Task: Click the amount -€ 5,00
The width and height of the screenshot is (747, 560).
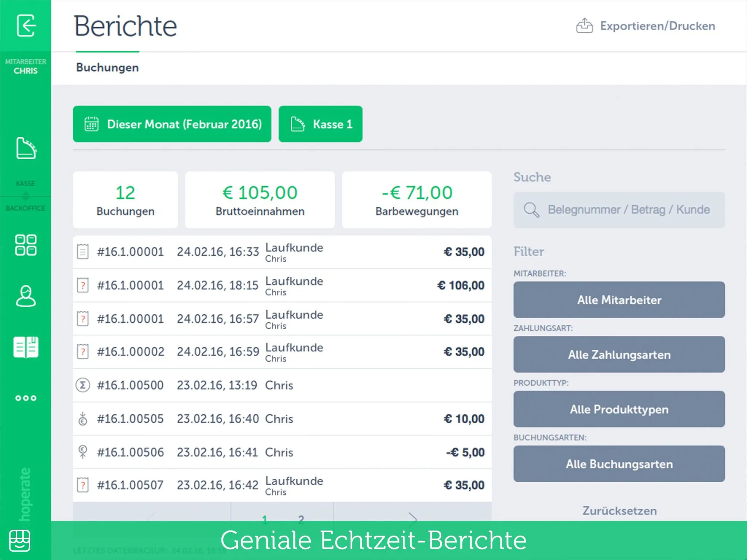Action: tap(465, 452)
